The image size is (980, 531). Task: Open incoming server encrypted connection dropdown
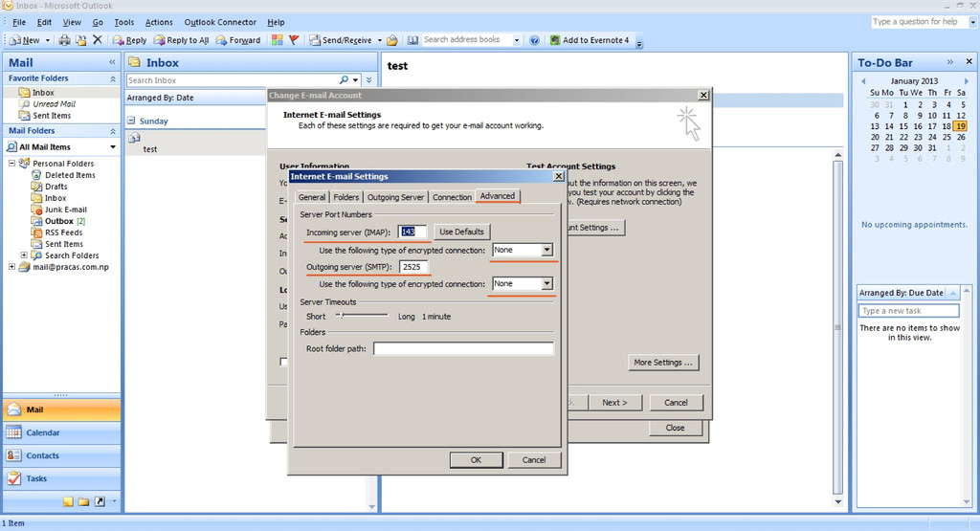coord(546,250)
